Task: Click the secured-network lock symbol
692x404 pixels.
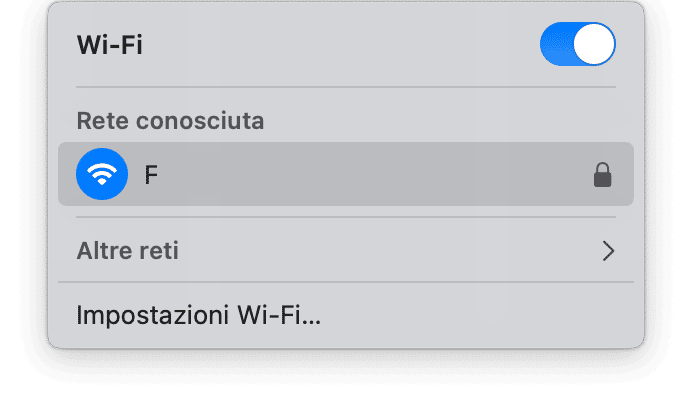Action: point(602,175)
